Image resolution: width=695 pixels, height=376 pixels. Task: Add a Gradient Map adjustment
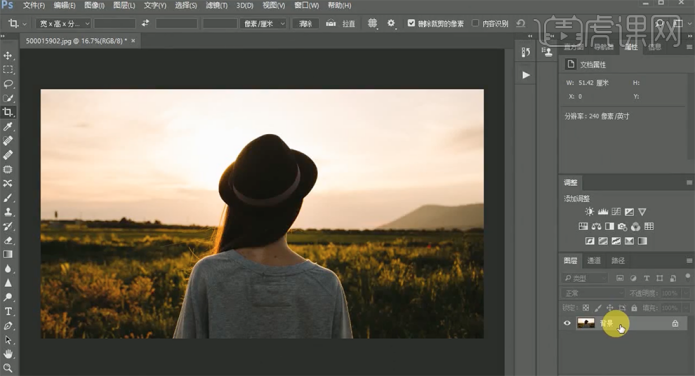(x=642, y=241)
